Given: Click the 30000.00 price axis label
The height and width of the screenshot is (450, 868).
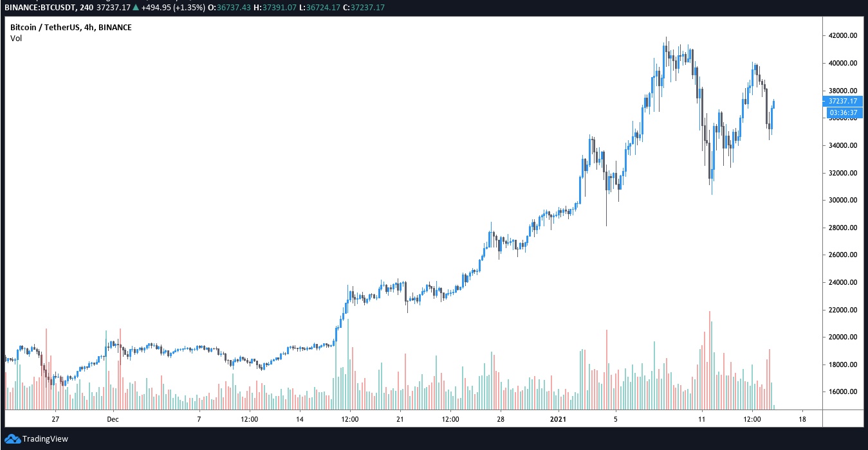Looking at the screenshot, I should (844, 200).
